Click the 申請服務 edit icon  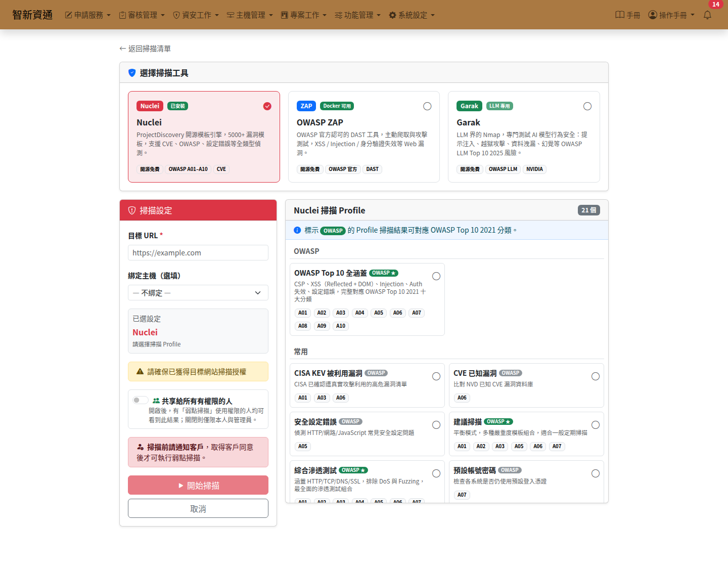pos(69,15)
